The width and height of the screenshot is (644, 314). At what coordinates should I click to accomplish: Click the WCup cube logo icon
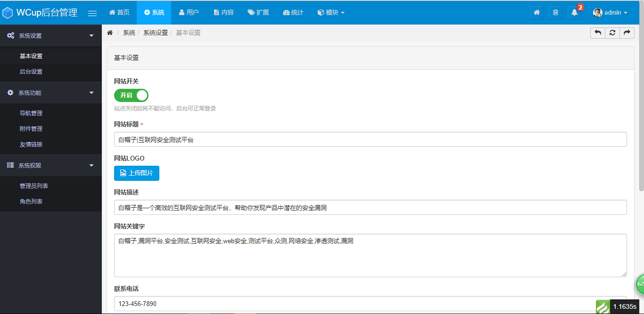(8, 13)
